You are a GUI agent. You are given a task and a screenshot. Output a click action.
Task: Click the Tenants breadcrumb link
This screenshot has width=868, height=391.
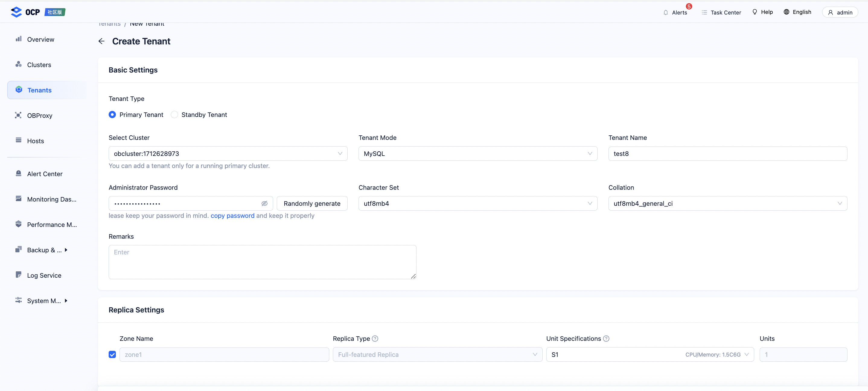click(110, 24)
